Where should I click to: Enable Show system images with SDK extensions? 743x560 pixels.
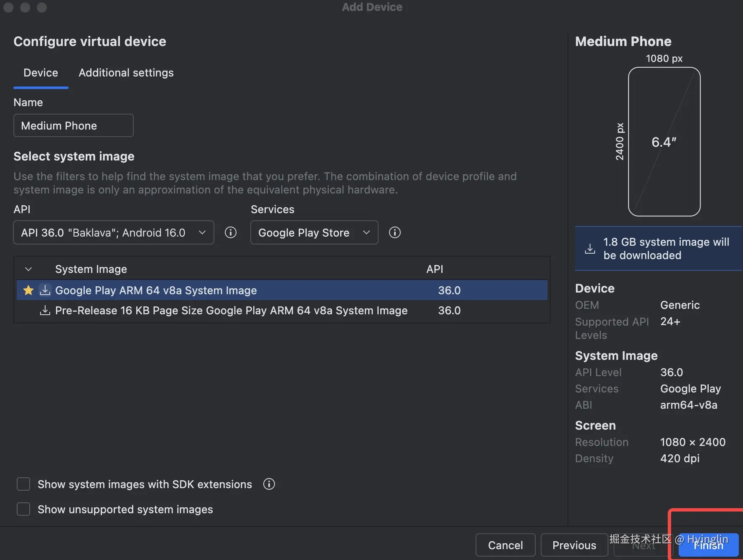23,484
